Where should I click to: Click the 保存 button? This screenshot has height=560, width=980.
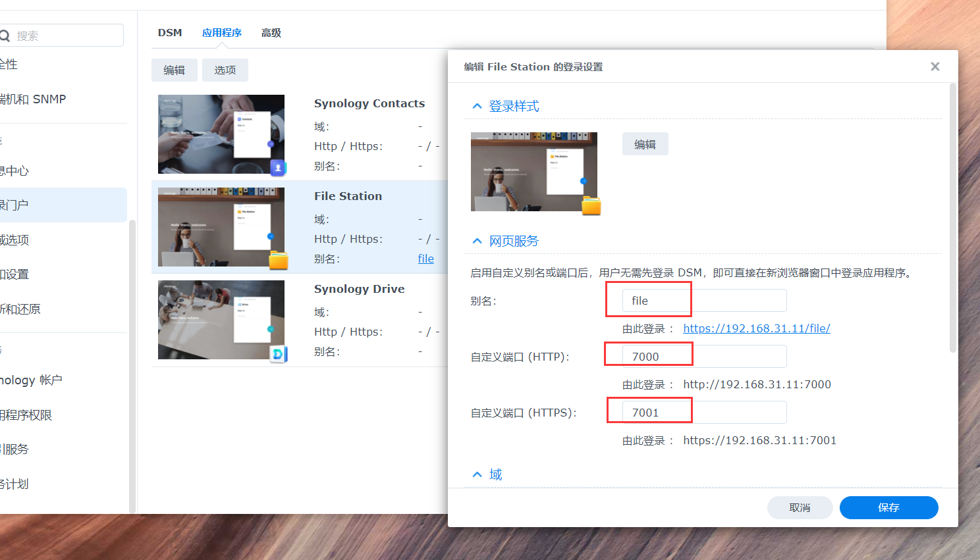click(889, 507)
